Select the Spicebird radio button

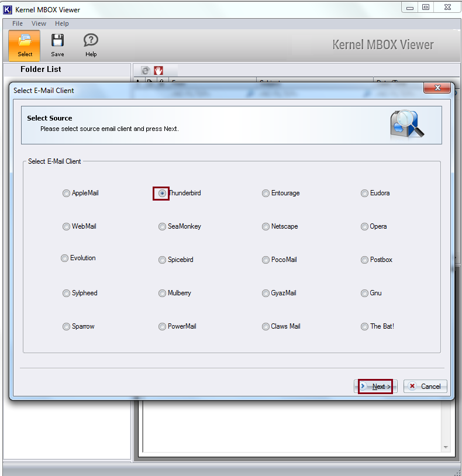163,260
